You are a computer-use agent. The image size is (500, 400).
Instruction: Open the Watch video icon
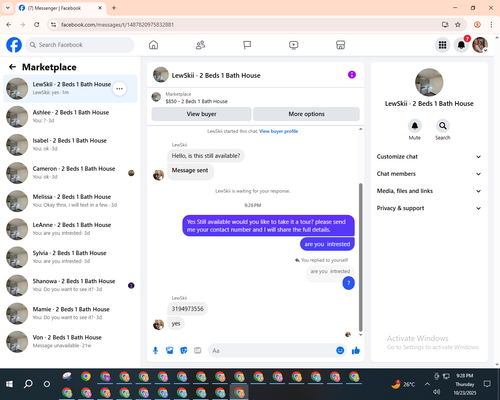[294, 45]
